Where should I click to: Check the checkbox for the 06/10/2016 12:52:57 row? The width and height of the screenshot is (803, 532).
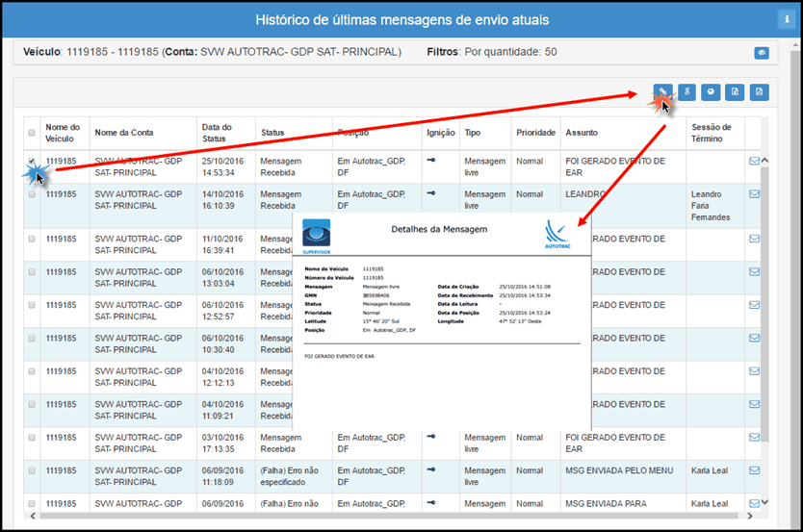(x=32, y=305)
